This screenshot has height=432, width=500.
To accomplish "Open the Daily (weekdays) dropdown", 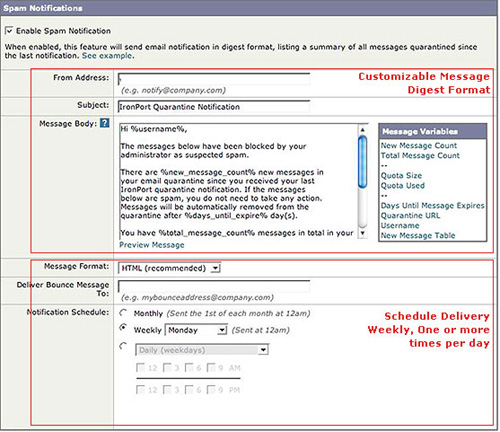I will click(x=202, y=350).
